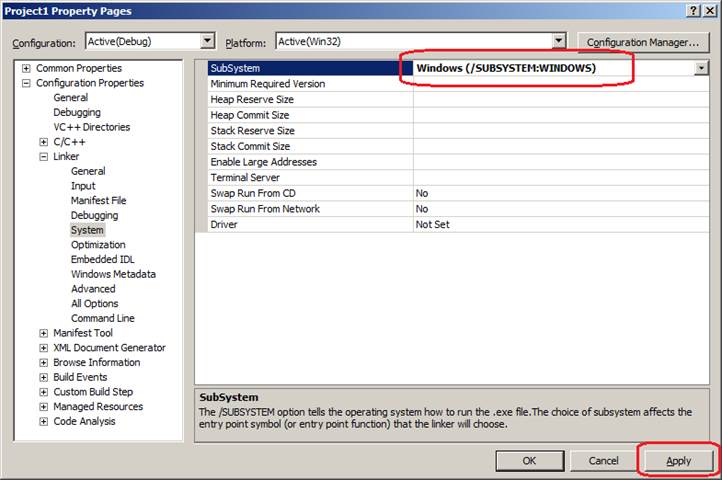Select the Optimization linker page
Image resolution: width=722 pixels, height=480 pixels.
point(98,245)
